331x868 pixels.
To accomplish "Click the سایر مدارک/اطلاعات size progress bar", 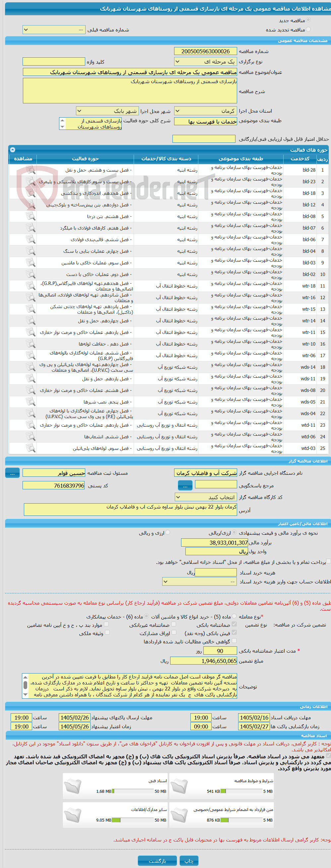I will tap(133, 820).
